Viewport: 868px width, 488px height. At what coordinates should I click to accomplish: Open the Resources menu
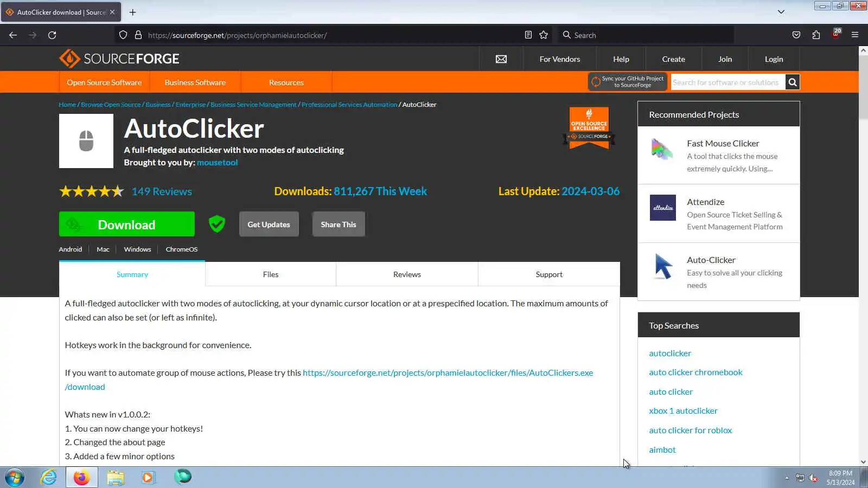click(286, 82)
